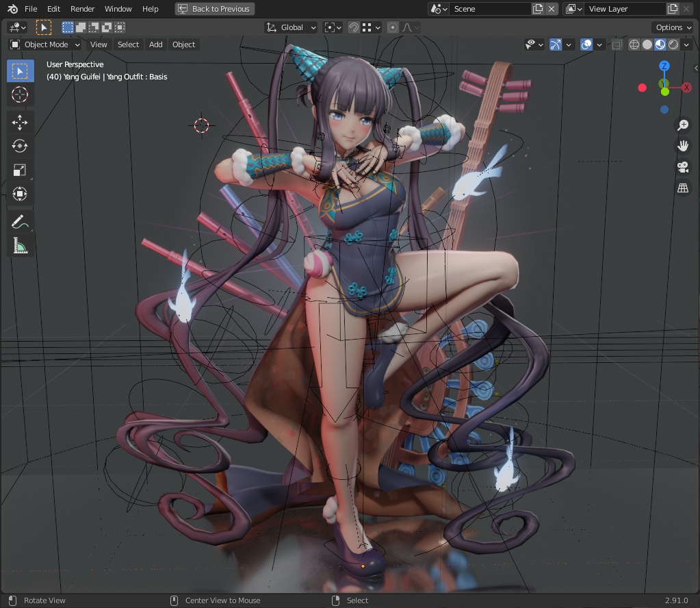The image size is (700, 608).
Task: Select the Move tool in the toolbar
Action: point(20,122)
